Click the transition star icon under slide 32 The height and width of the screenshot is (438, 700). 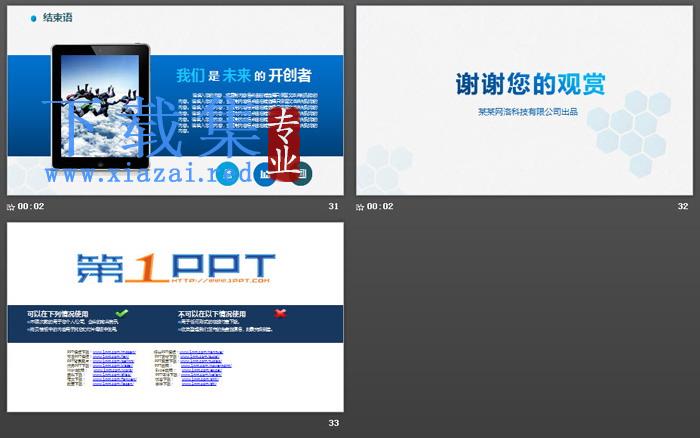(360, 207)
